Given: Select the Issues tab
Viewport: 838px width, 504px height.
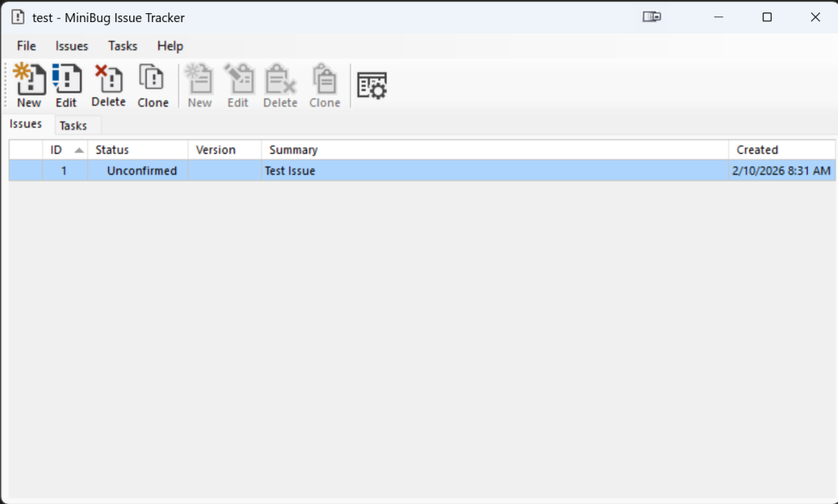Looking at the screenshot, I should tap(25, 124).
